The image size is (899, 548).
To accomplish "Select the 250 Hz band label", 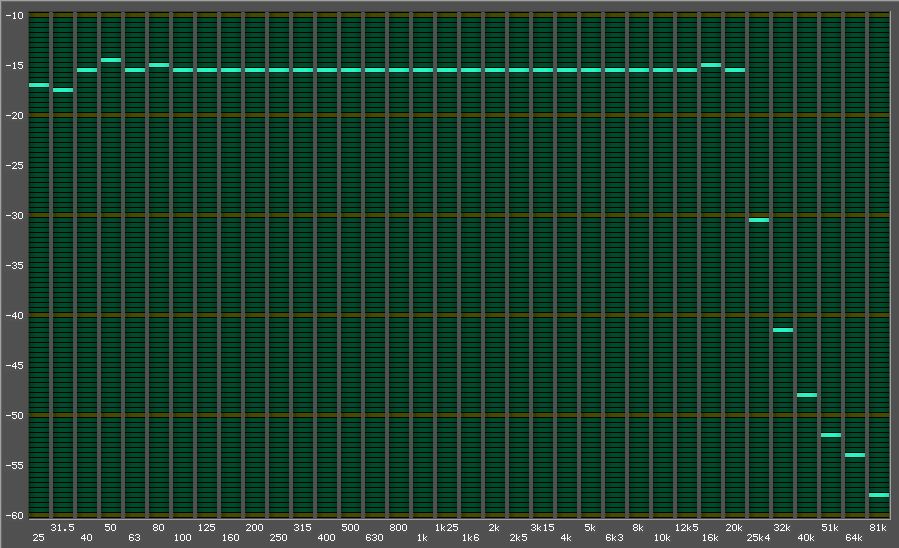I will (278, 538).
